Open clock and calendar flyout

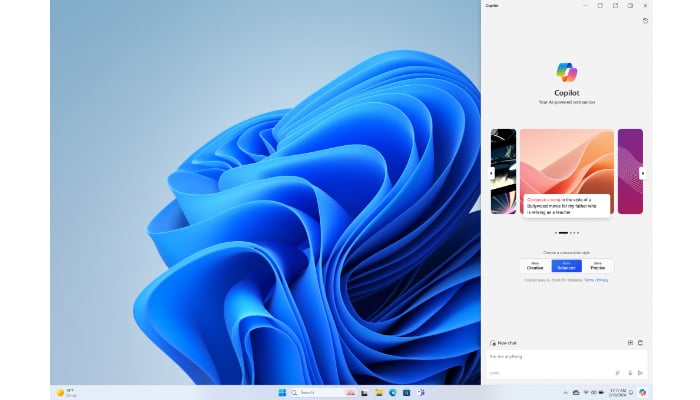point(618,392)
